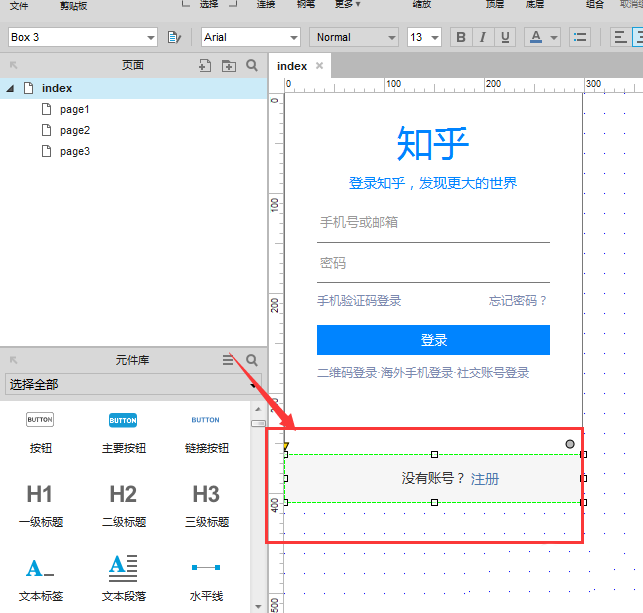Click the widget library scroll up arrow

[258, 409]
